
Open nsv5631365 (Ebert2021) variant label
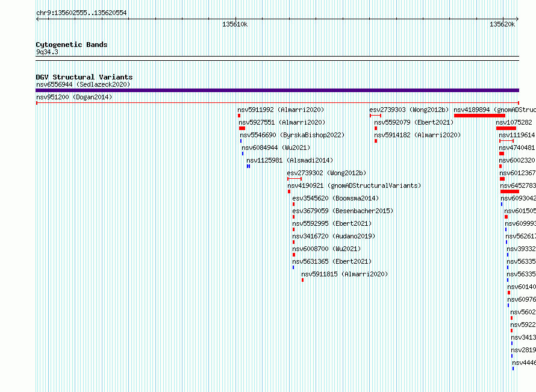click(x=332, y=261)
